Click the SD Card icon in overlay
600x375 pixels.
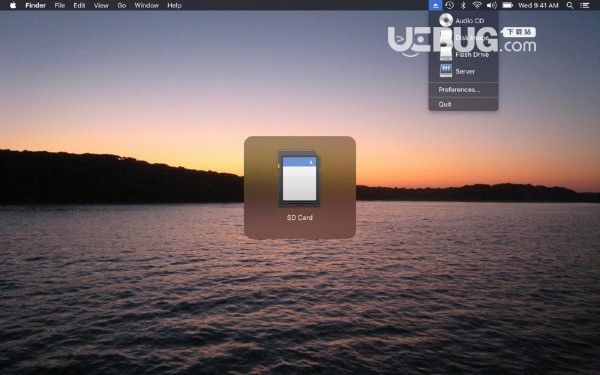tap(299, 179)
